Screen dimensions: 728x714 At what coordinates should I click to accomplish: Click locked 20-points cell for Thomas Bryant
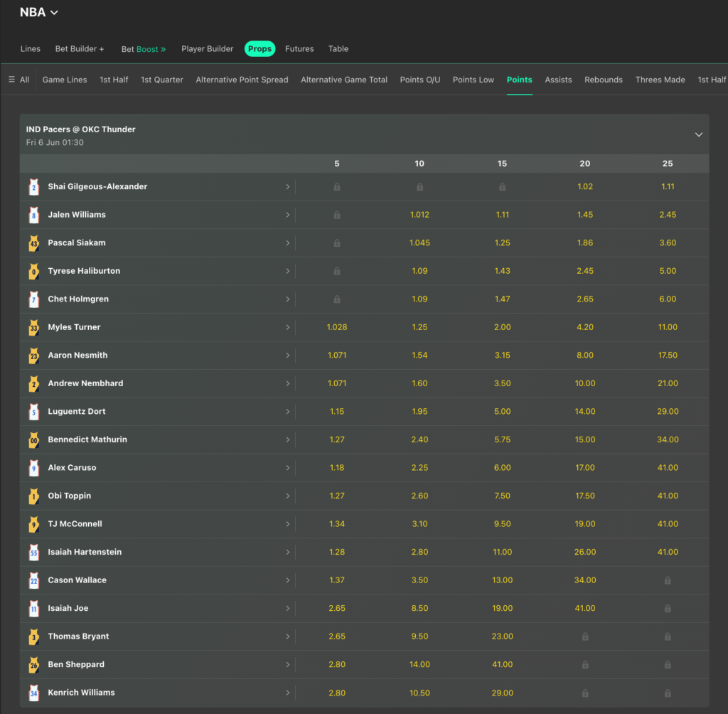tap(585, 636)
